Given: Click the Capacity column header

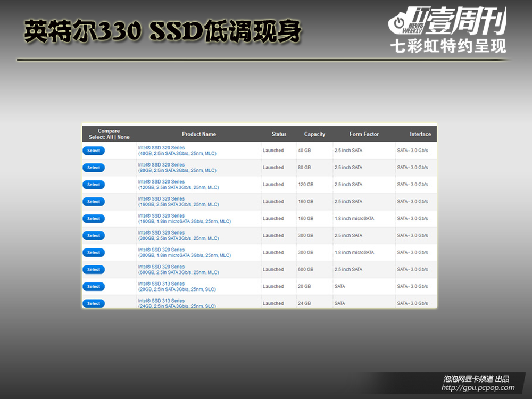Looking at the screenshot, I should 314,134.
